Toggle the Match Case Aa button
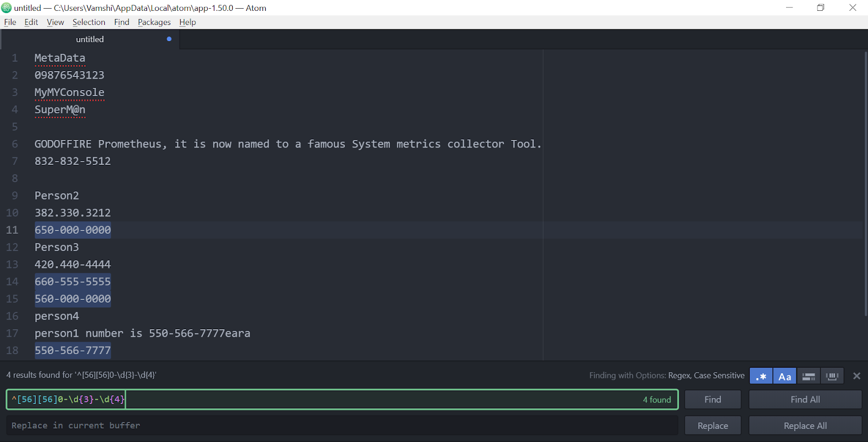868x442 pixels. (784, 376)
